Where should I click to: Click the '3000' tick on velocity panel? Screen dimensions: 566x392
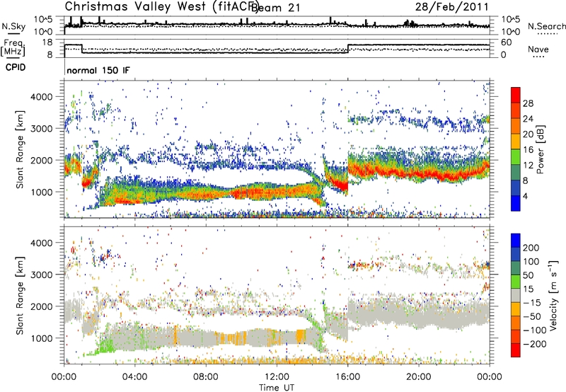coord(42,275)
